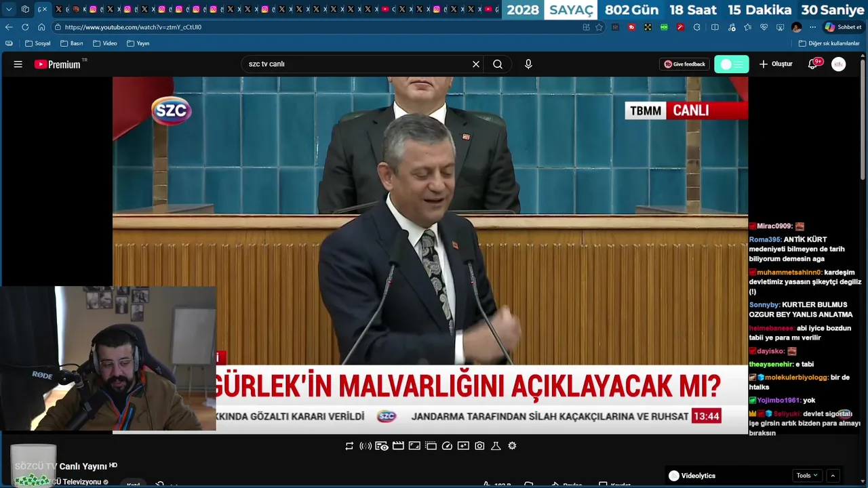Click the address bar URL
This screenshot has height=488, width=868.
(133, 27)
